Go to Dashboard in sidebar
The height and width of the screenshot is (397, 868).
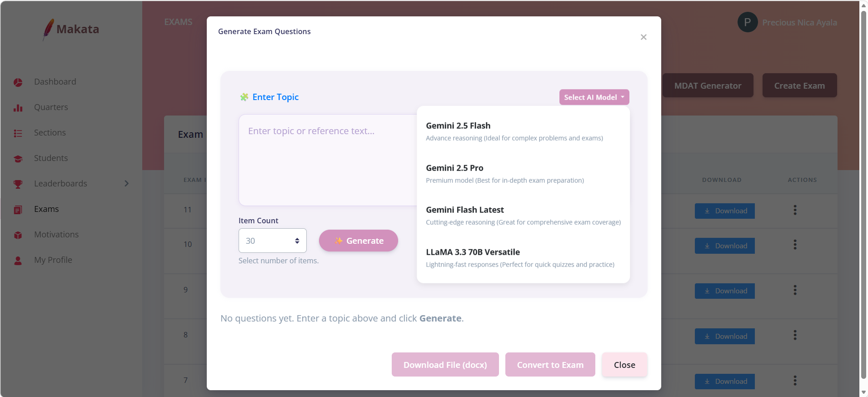tap(55, 82)
